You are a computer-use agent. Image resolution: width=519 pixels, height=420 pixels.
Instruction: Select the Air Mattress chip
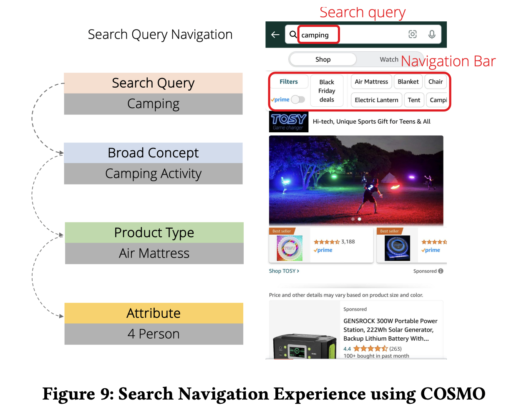tap(371, 82)
